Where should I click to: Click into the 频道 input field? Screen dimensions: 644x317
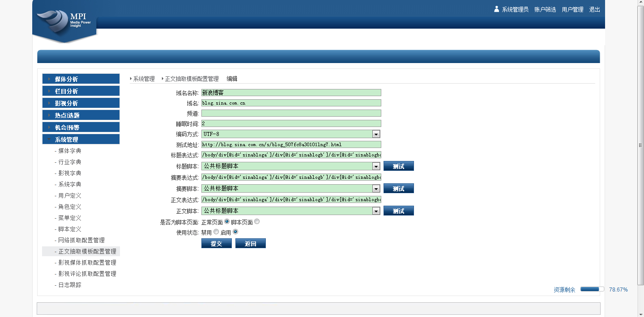pyautogui.click(x=291, y=114)
